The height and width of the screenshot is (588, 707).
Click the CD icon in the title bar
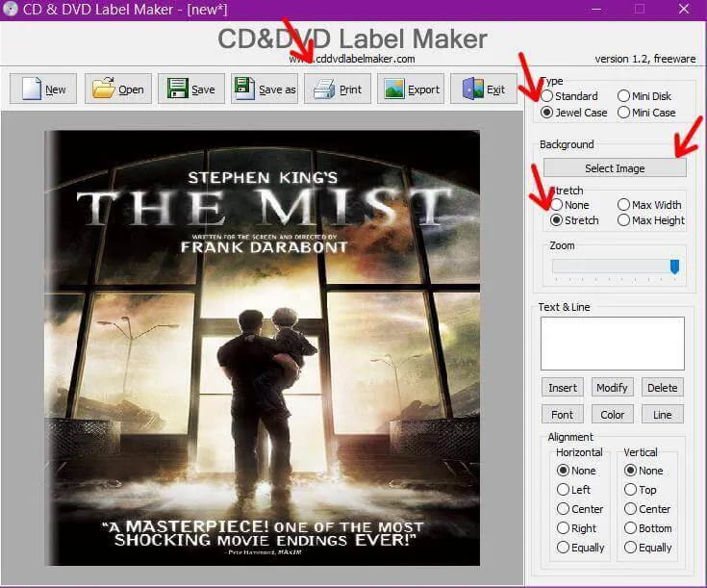coord(10,9)
